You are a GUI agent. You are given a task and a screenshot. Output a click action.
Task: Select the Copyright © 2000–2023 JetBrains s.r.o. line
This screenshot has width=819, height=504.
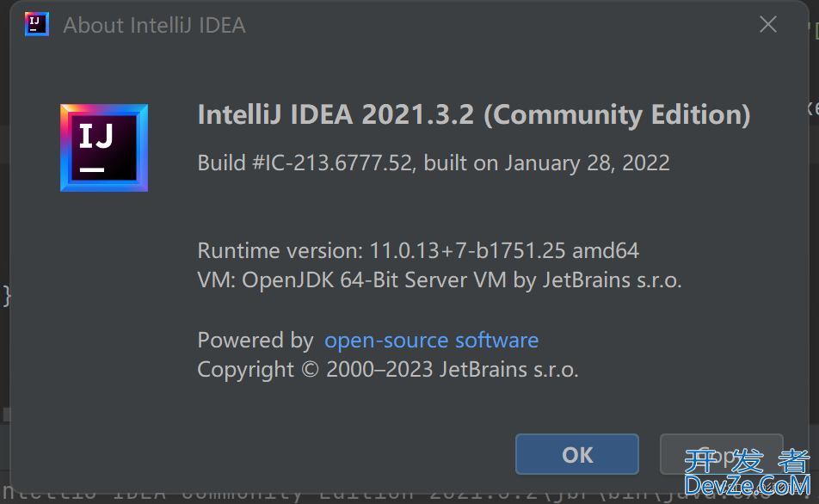[387, 370]
